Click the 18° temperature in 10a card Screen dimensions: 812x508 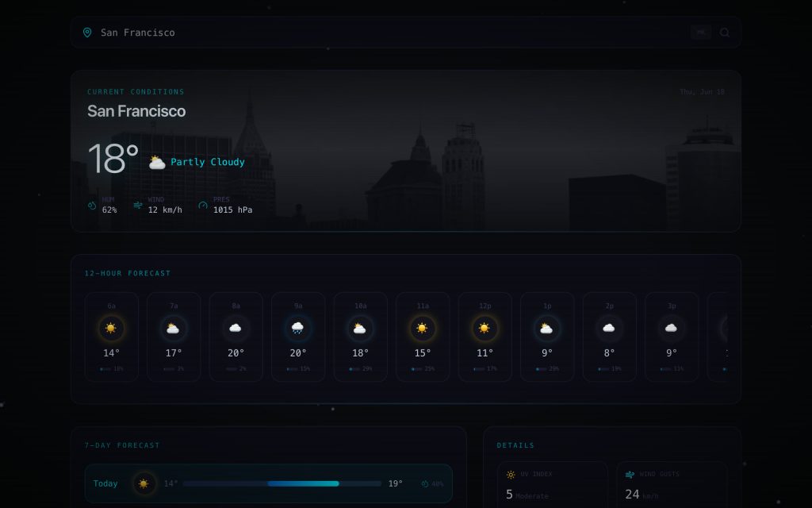pyautogui.click(x=361, y=353)
